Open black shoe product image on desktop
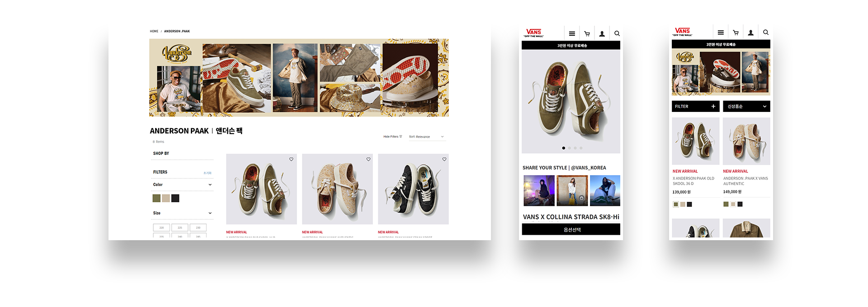Viewport: 868px width, 307px height. click(413, 189)
